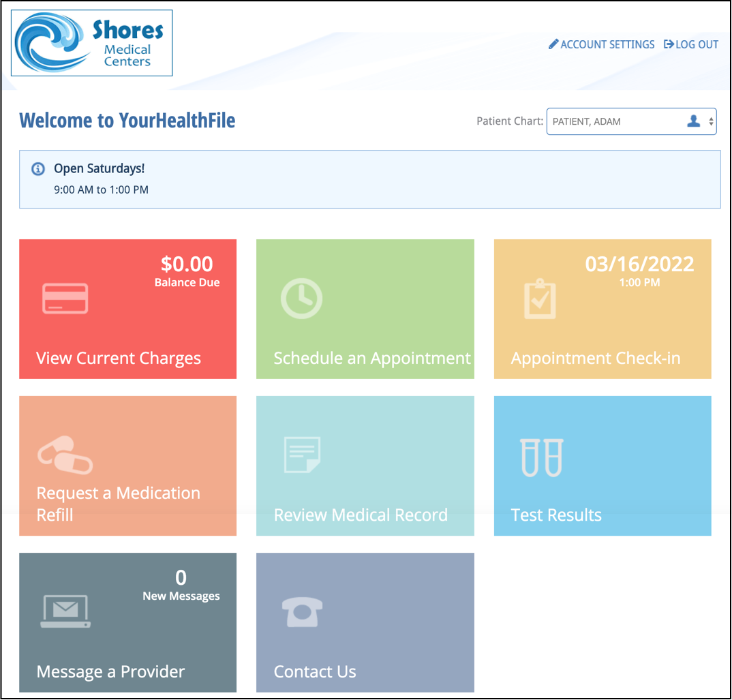Expand the patient chart dropdown arrows
732x700 pixels.
[711, 121]
